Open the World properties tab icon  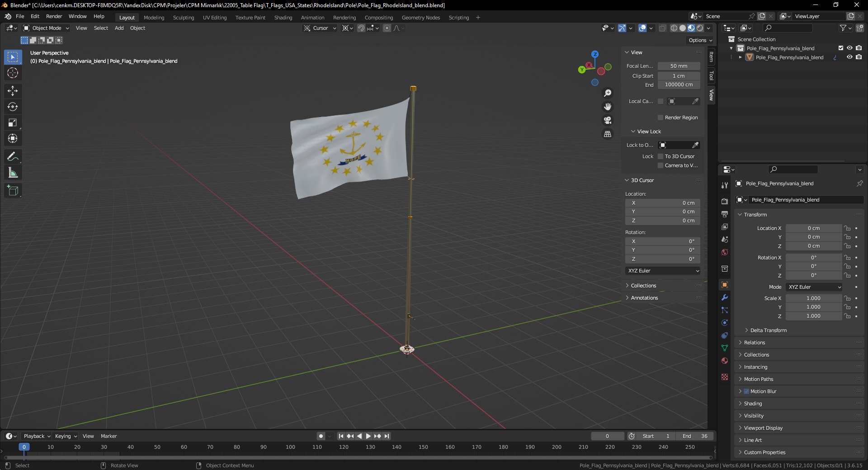point(725,252)
